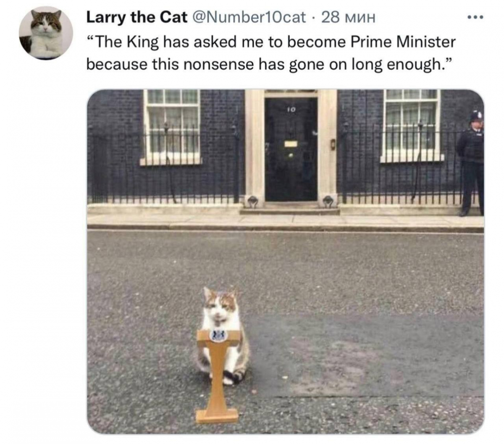Click the tweet text beginning "The King has asked"

click(x=271, y=53)
